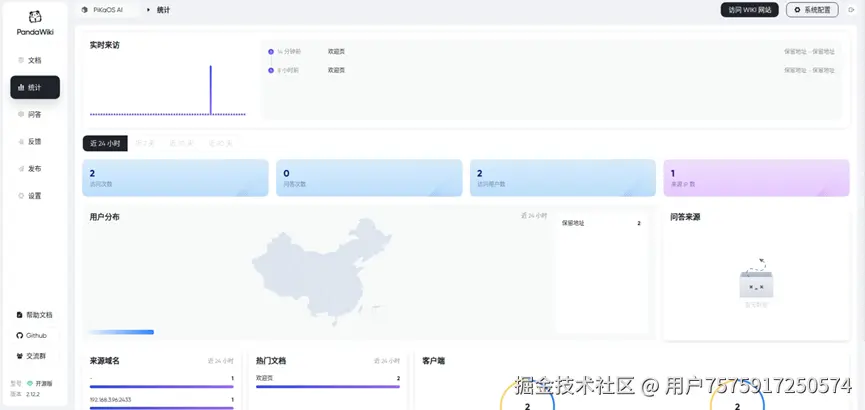Click the Github octocat icon
865x410 pixels.
20,336
